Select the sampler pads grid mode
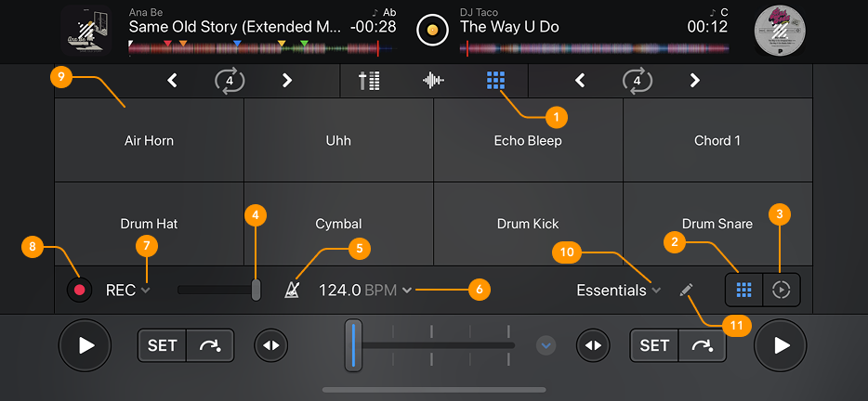The width and height of the screenshot is (868, 401). point(744,290)
